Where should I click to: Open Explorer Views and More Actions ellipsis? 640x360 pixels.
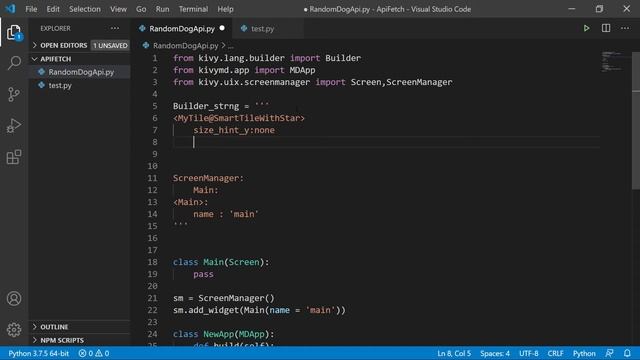115,28
